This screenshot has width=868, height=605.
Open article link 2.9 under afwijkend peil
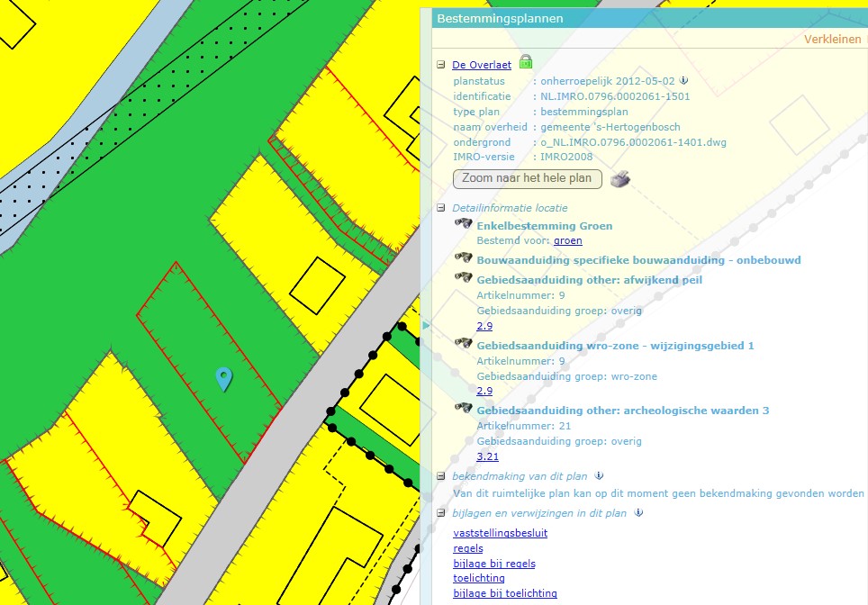484,326
